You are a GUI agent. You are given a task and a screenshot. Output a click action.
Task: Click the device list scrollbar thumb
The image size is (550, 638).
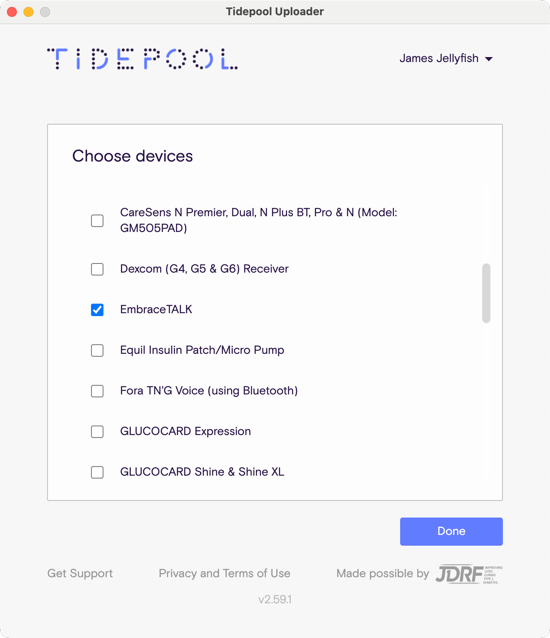point(486,293)
